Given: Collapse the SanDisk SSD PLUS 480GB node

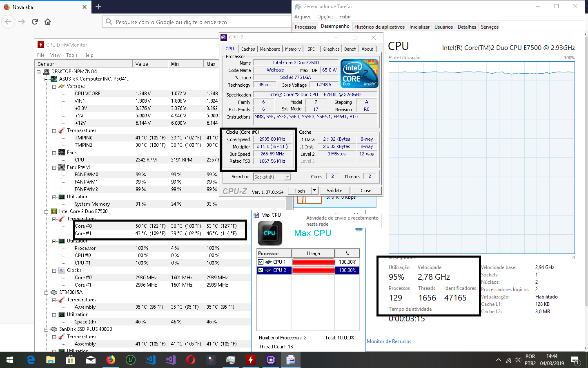Looking at the screenshot, I should coord(47,329).
